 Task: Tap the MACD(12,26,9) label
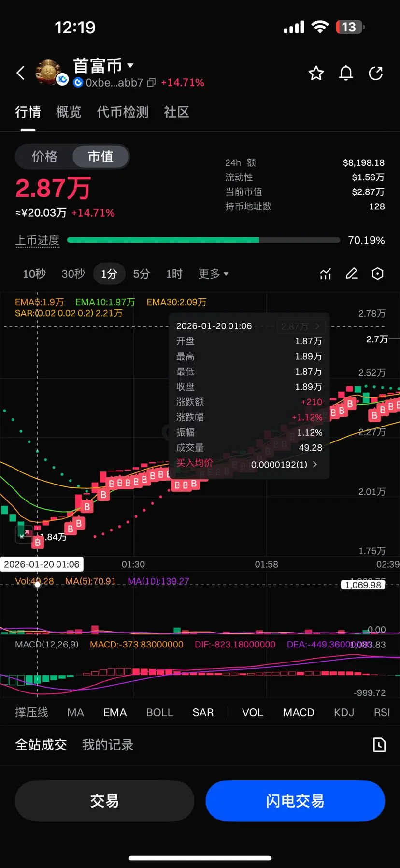point(47,645)
